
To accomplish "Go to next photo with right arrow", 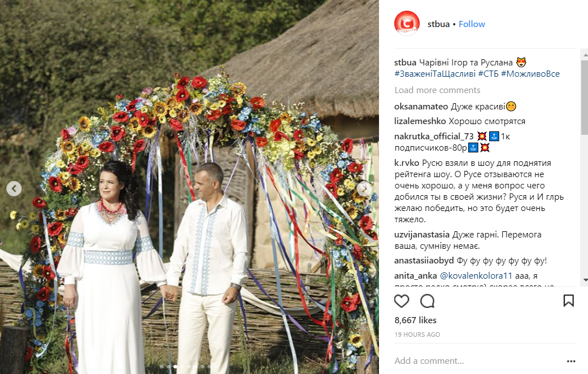I will [364, 188].
